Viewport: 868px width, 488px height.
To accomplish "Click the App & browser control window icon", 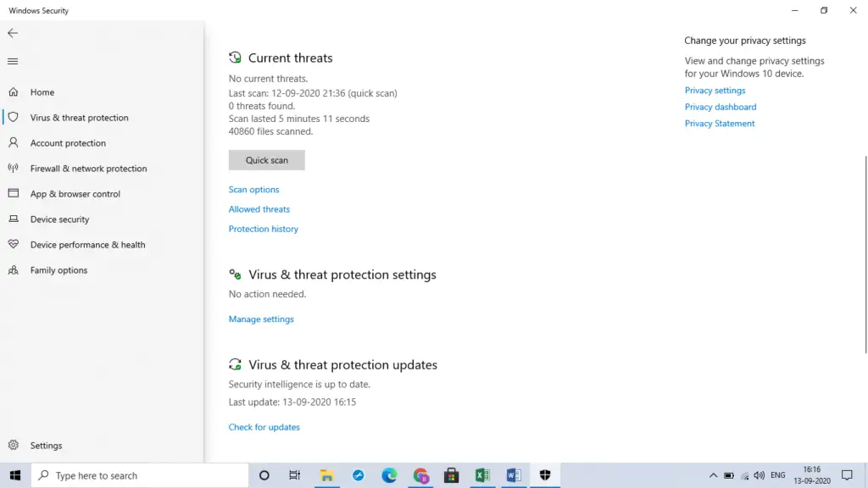I will tap(14, 194).
